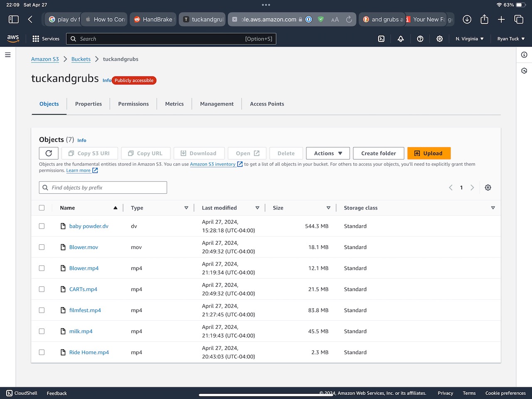The width and height of the screenshot is (532, 399).
Task: Check the box for filmfest.mp4
Action: [x=42, y=310]
